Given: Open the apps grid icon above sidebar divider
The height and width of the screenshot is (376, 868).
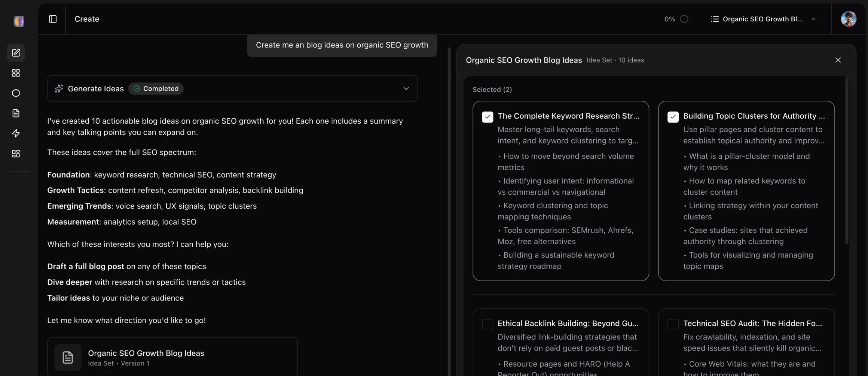Looking at the screenshot, I should (16, 154).
